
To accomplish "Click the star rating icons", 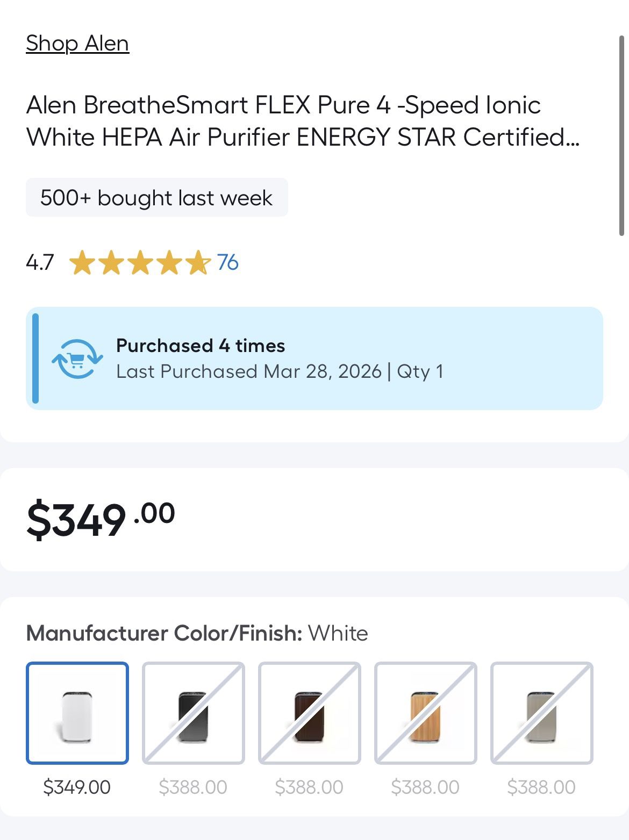I will click(x=140, y=262).
